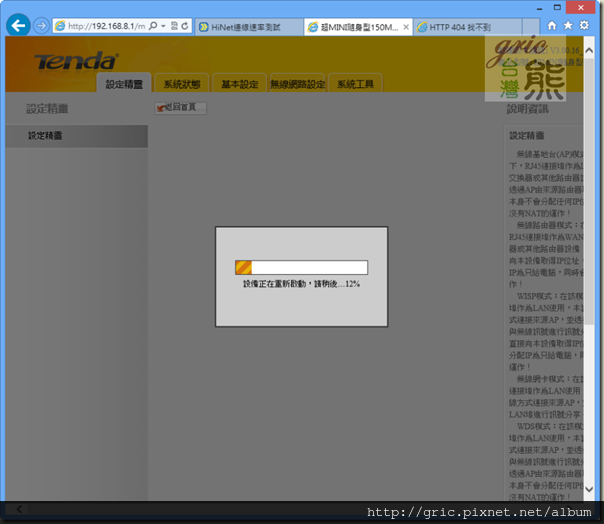Click the 返回首頁 button
The height and width of the screenshot is (524, 604).
[180, 108]
